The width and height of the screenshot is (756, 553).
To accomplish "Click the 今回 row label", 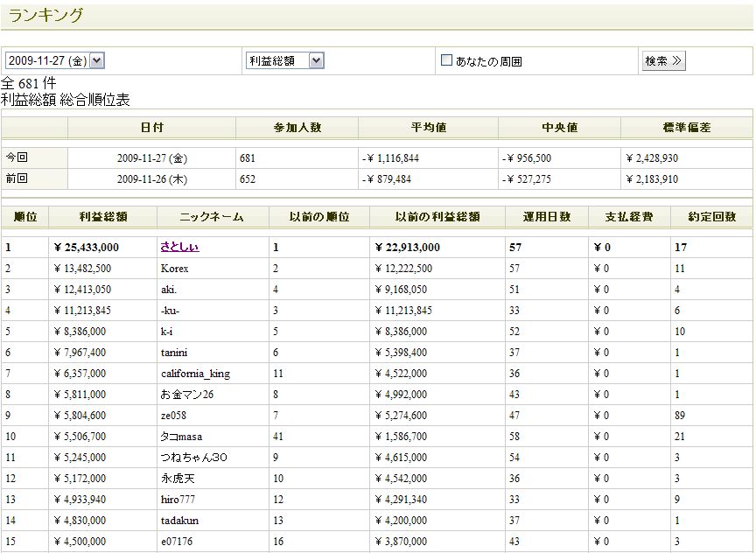I will click(x=17, y=158).
